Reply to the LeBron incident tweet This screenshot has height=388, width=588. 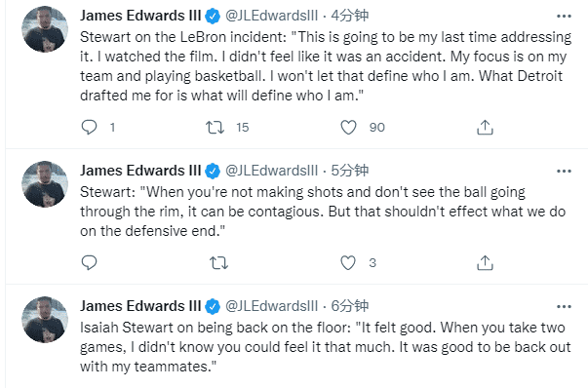point(90,128)
